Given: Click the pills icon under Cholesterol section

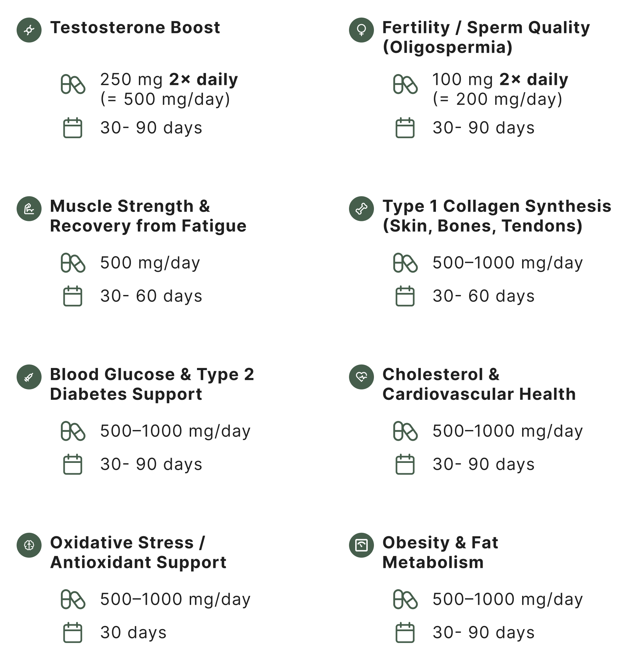Looking at the screenshot, I should (405, 431).
